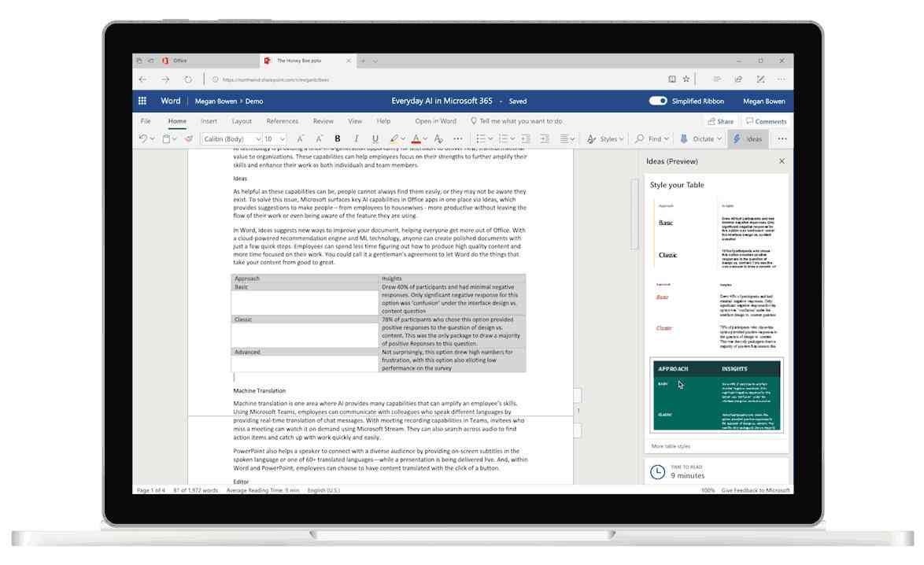Click Give Feedback to Microsoft link
This screenshot has height=565, width=924.
click(756, 490)
